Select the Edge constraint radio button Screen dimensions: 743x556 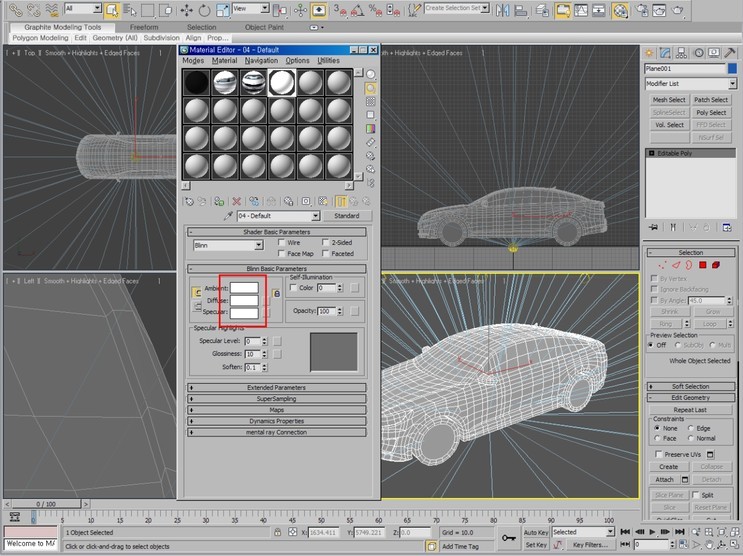[x=691, y=428]
